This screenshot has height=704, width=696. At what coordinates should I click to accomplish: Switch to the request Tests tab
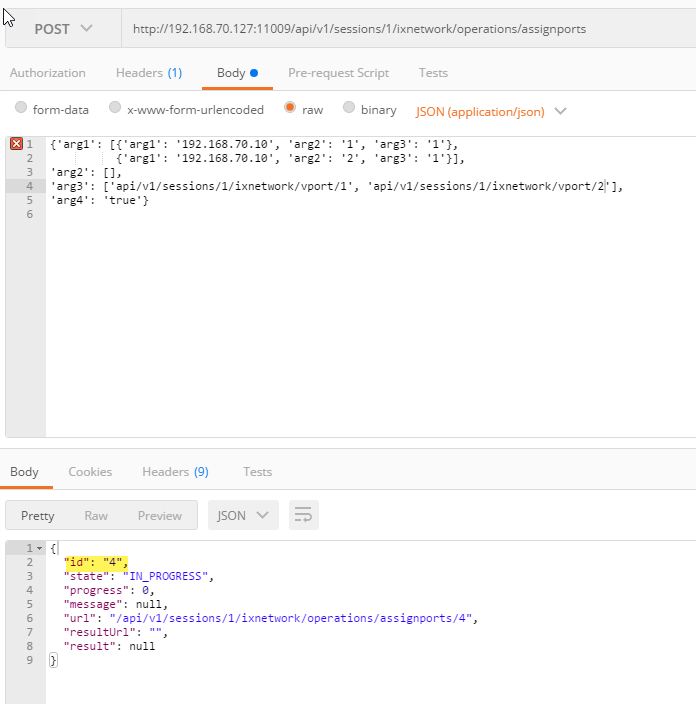coord(433,73)
